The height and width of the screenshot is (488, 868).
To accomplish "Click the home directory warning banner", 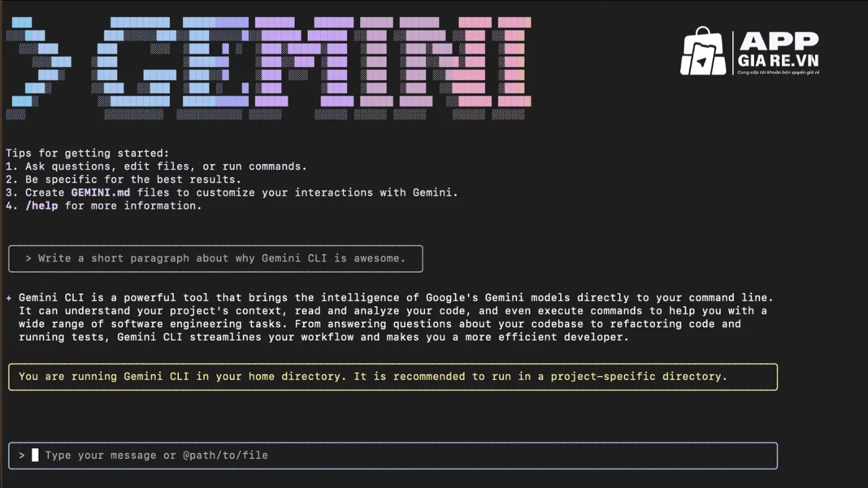I will pyautogui.click(x=393, y=376).
